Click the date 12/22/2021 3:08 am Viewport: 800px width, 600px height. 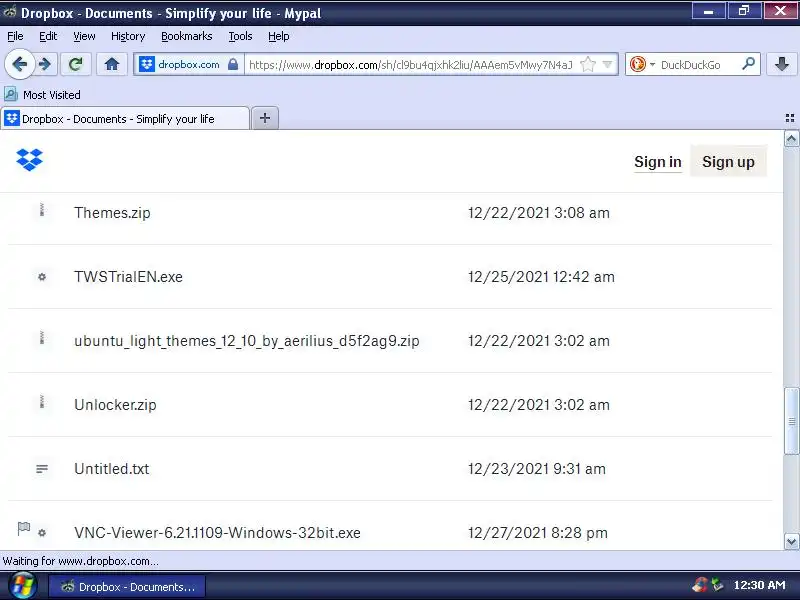click(x=539, y=213)
